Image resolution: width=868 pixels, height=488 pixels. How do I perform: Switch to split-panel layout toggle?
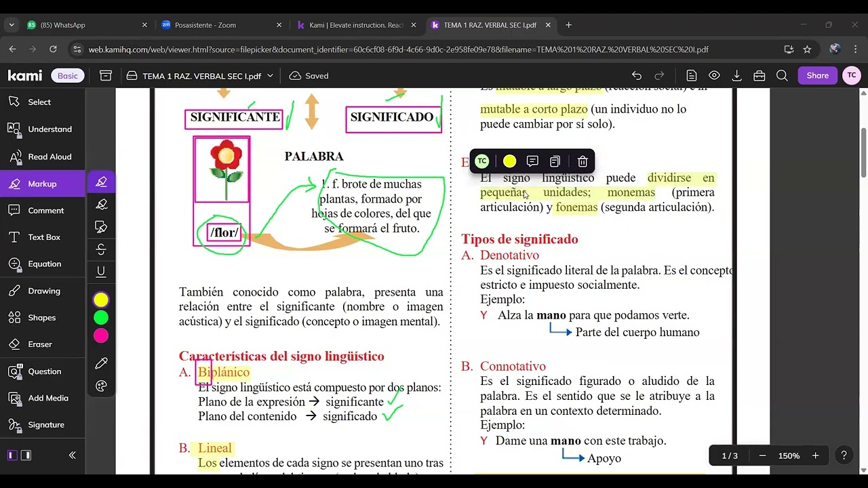tap(26, 455)
